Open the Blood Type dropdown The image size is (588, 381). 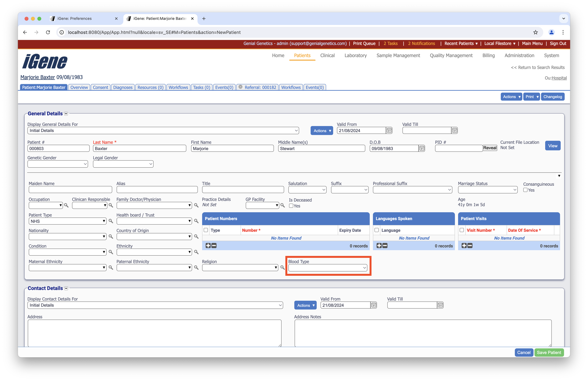click(327, 268)
